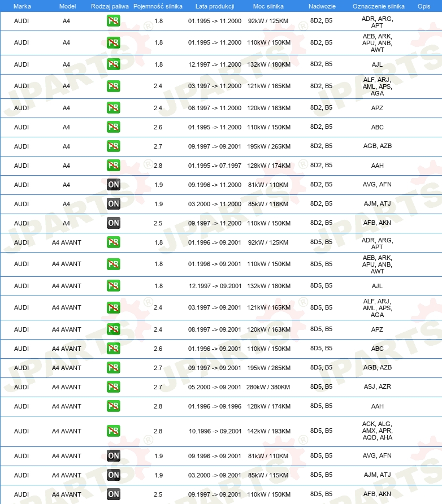442x504 pixels.
Task: Click date range 12.1997 -> 09.2001
Action: pos(215,286)
